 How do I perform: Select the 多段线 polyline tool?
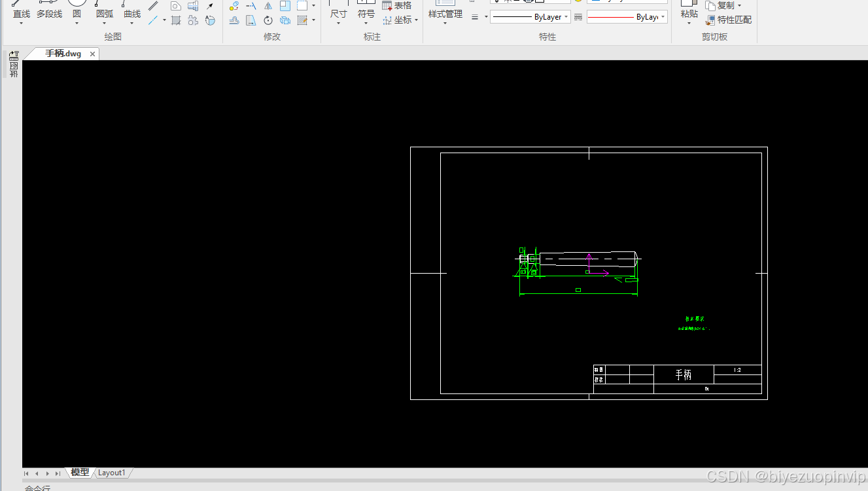click(49, 9)
